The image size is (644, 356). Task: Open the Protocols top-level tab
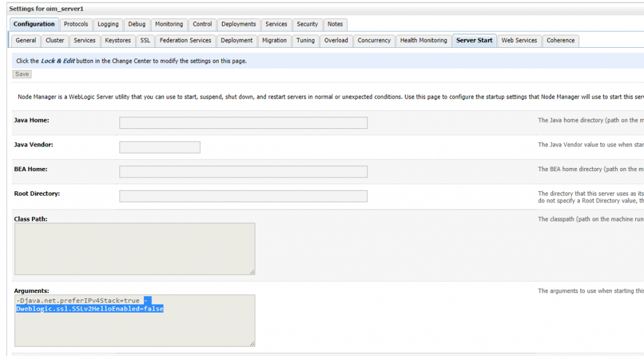pyautogui.click(x=76, y=24)
